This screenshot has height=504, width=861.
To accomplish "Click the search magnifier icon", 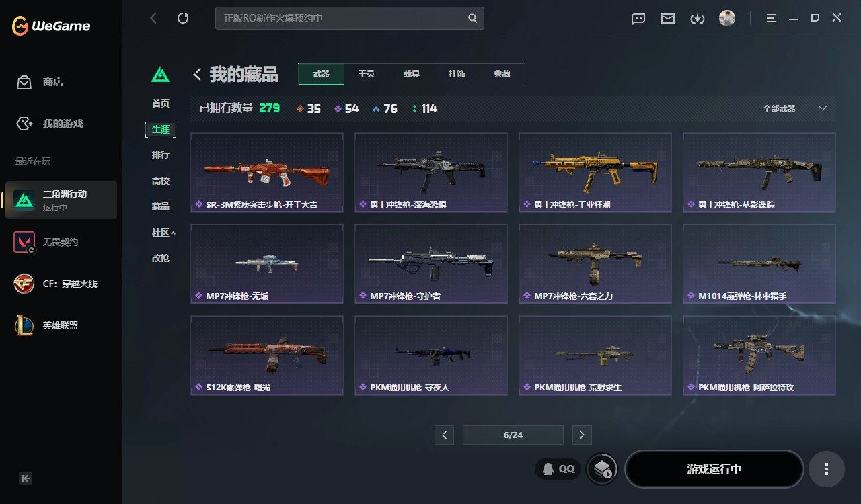I will click(473, 18).
